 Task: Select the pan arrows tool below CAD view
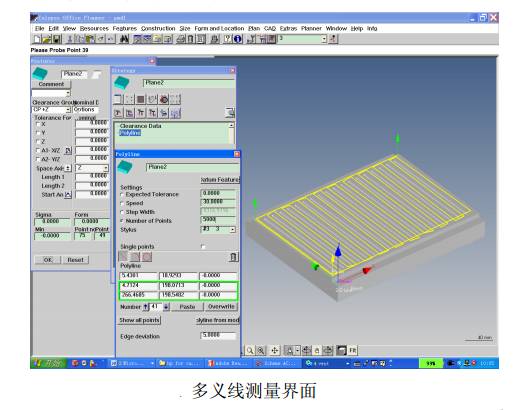click(274, 350)
